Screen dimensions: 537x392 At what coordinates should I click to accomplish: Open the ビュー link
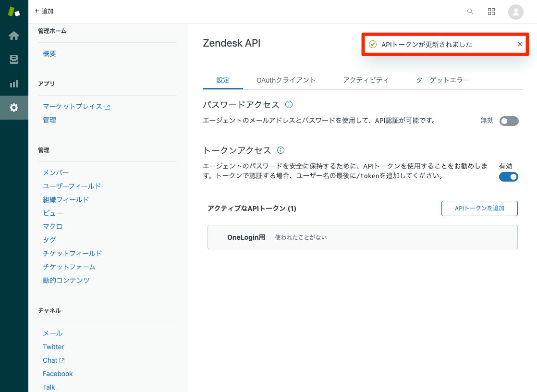click(53, 213)
